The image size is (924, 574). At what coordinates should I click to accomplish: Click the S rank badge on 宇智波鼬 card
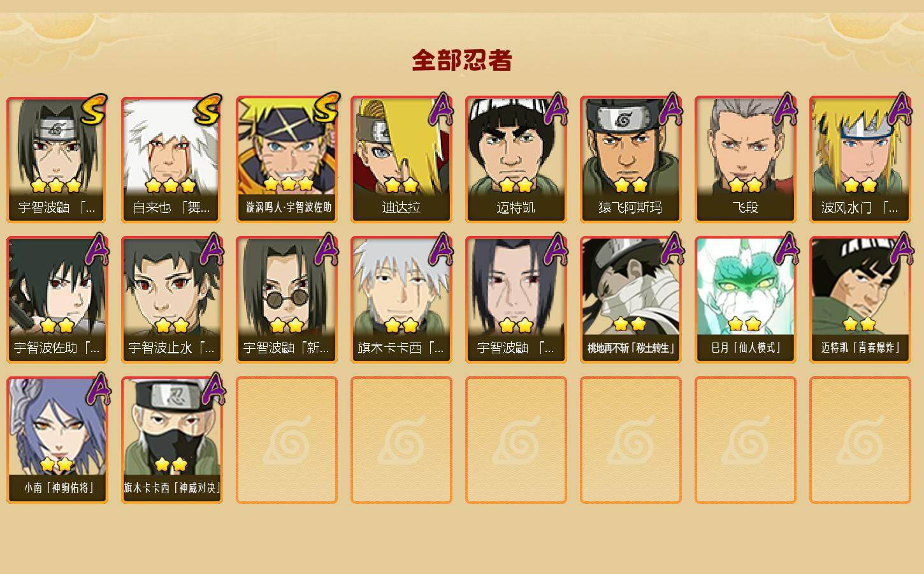(93, 109)
